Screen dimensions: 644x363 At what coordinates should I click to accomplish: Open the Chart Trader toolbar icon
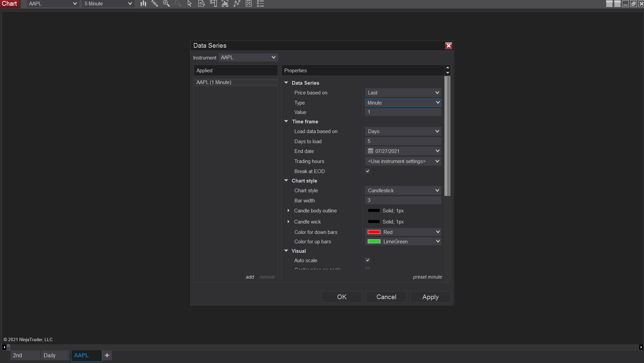pos(213,4)
